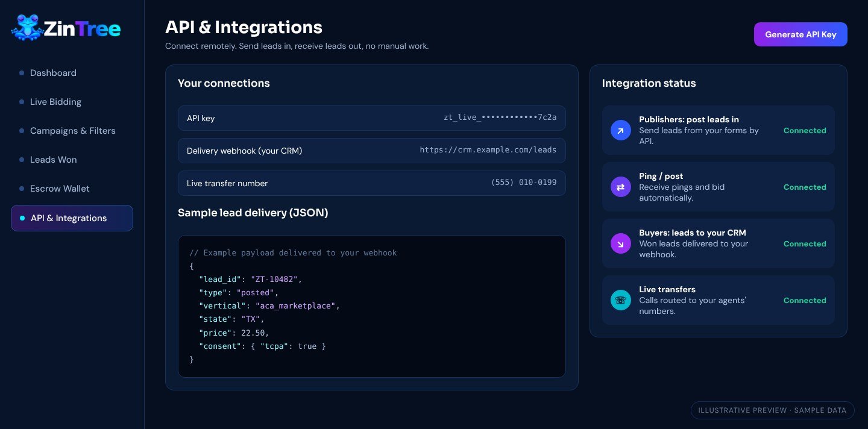Click the "Integration status" heading
The width and height of the screenshot is (868, 429).
(649, 83)
